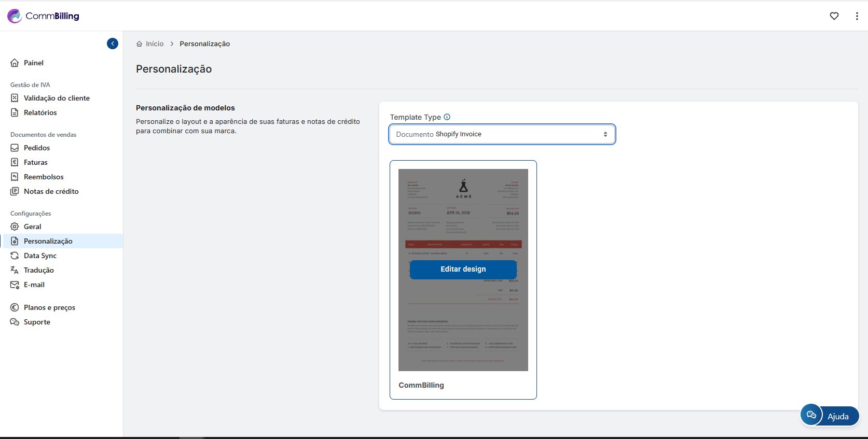
Task: Open Validação do cliente page
Action: coord(57,98)
